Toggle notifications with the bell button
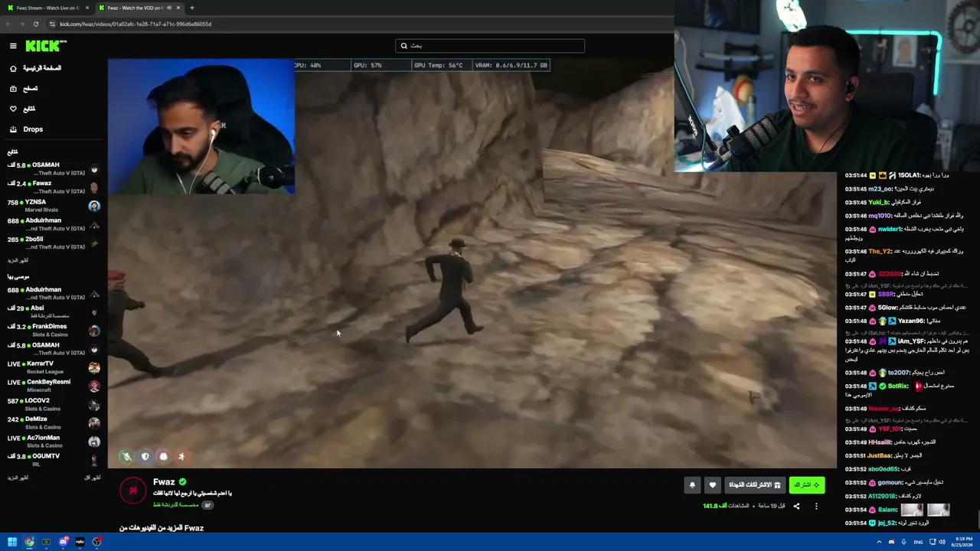Screen dimensions: 980x551 pos(692,485)
